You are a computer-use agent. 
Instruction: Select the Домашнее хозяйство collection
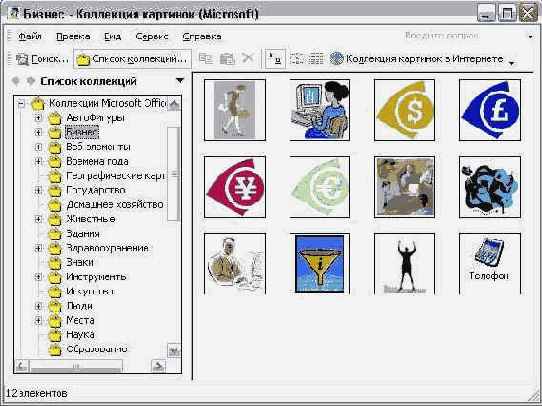[x=114, y=205]
